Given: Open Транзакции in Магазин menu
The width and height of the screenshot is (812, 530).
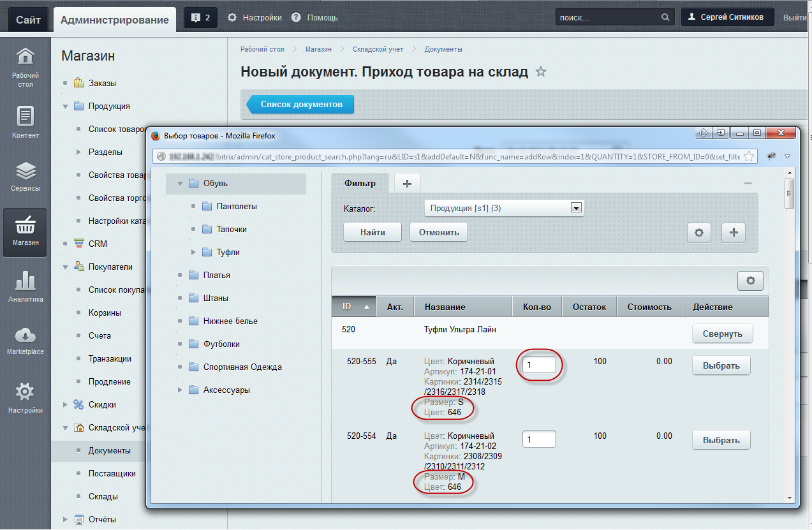Looking at the screenshot, I should coord(110,359).
